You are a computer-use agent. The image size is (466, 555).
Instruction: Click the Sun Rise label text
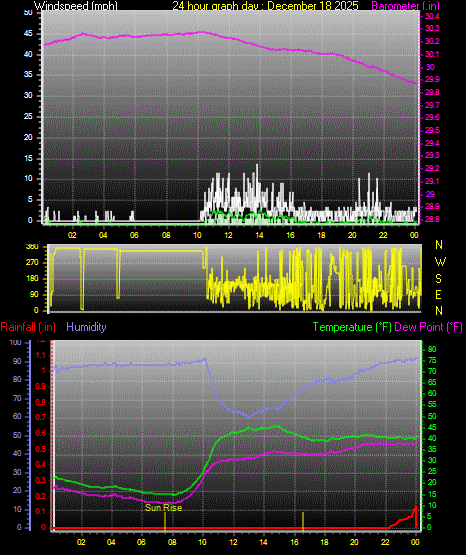point(163,508)
